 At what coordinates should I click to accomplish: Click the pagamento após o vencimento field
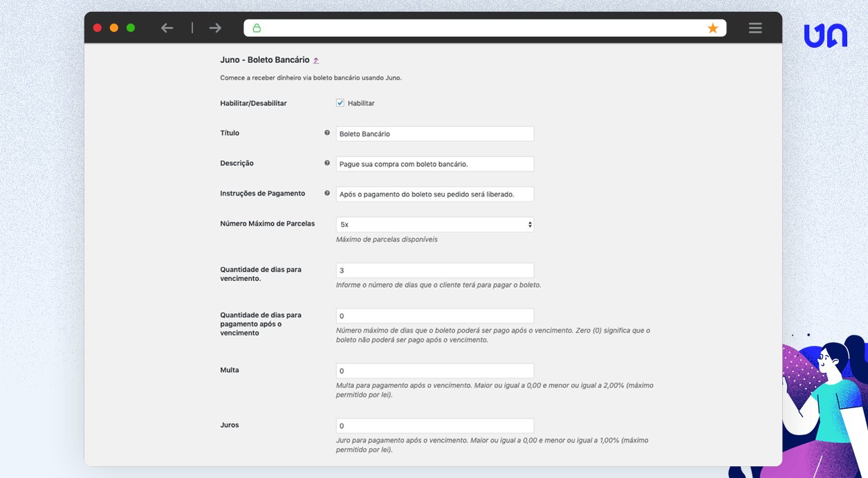pos(435,316)
